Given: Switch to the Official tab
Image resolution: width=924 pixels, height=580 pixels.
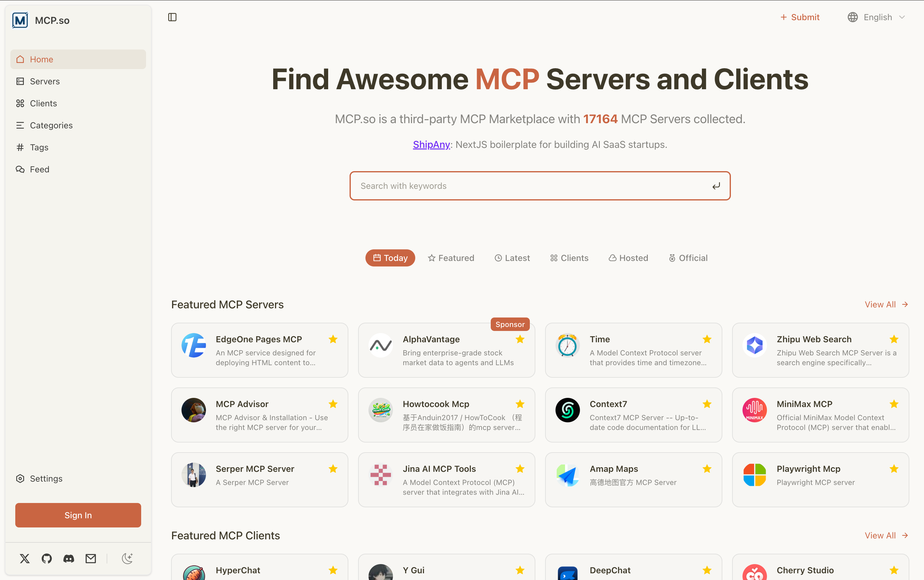Looking at the screenshot, I should coord(688,258).
